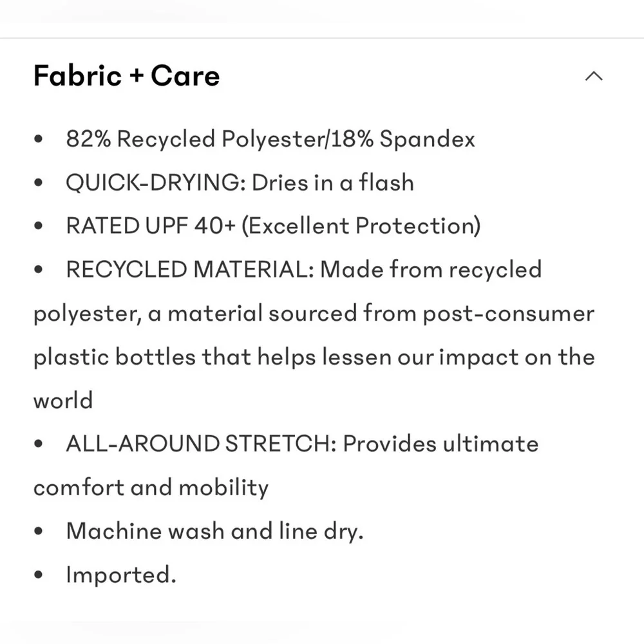Click the Imported. text
The height and width of the screenshot is (644, 644).
click(121, 574)
